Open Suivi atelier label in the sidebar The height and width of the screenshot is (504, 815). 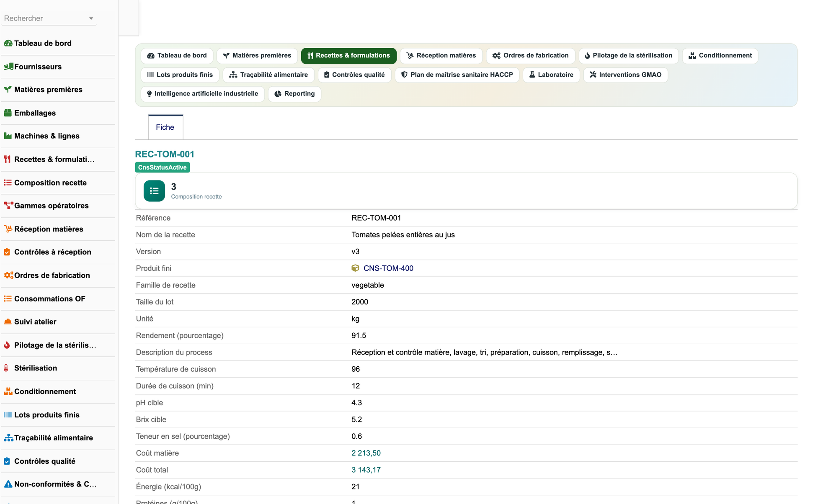coord(35,322)
